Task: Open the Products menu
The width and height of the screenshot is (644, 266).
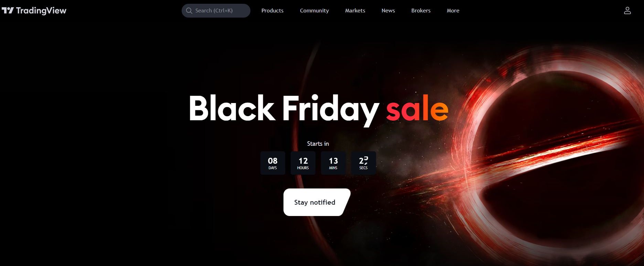Action: pos(272,11)
